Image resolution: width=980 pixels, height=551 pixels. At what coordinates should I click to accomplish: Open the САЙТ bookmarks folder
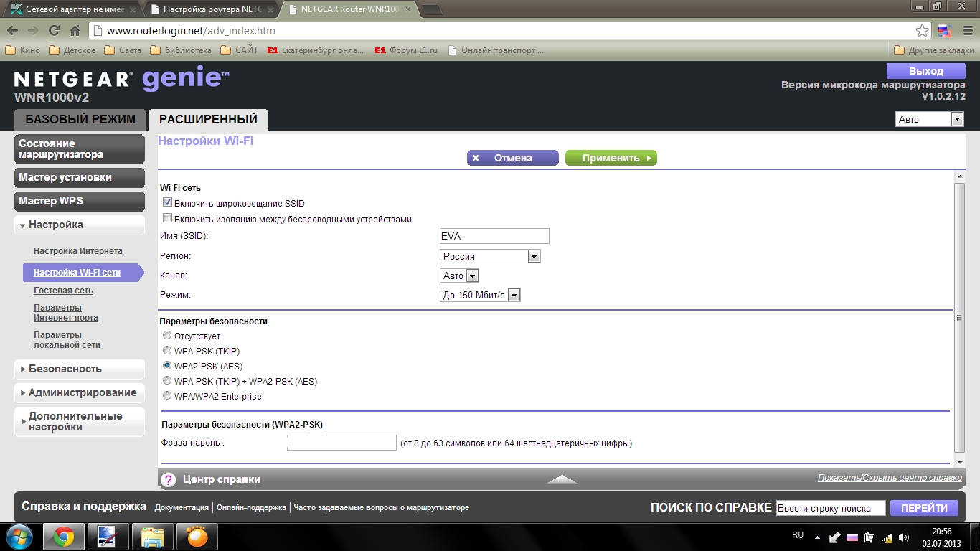coord(239,50)
